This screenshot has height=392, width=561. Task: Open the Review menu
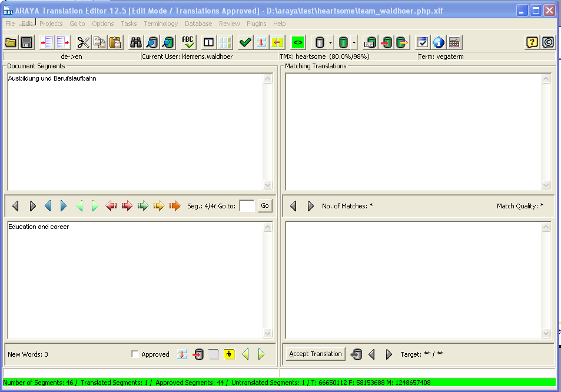pyautogui.click(x=229, y=24)
